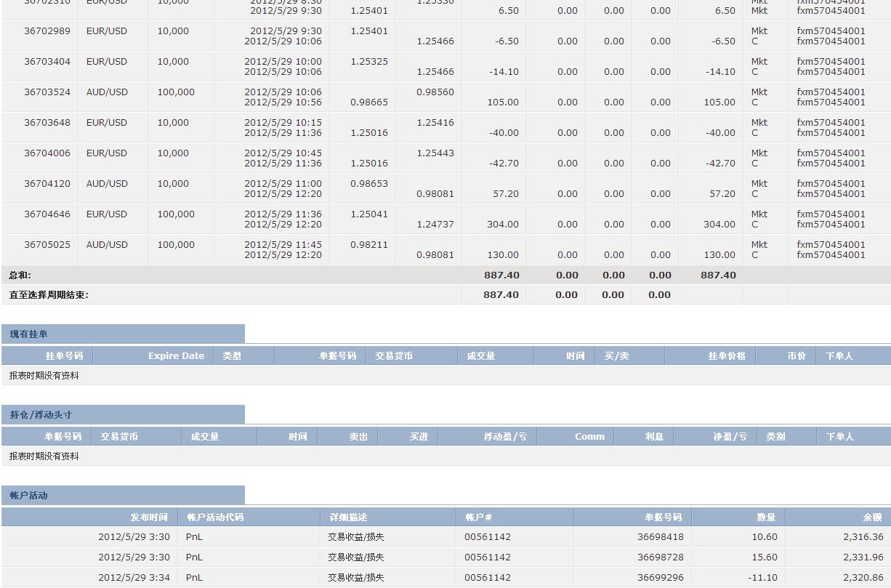Click the 帐户活动 section heading

tap(29, 496)
